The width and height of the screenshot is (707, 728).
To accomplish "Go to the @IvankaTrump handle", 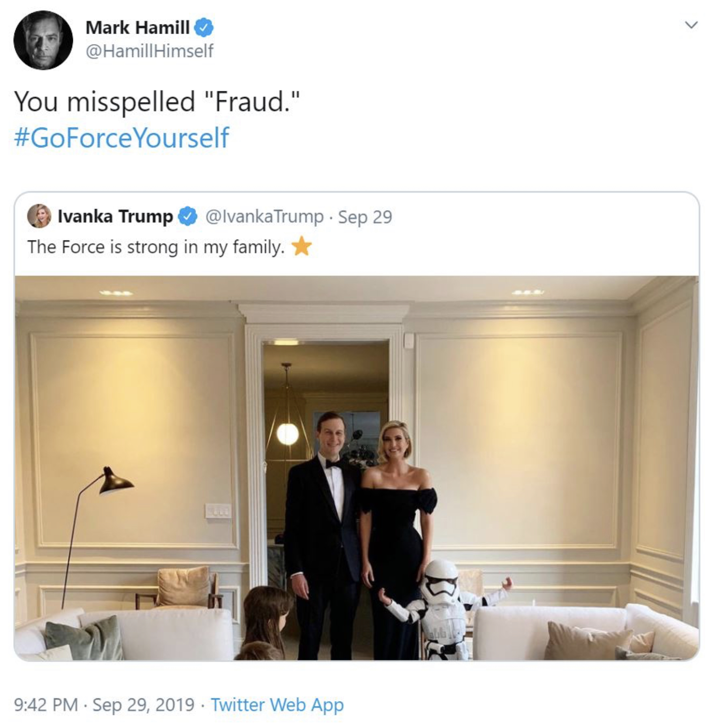I will click(x=264, y=216).
